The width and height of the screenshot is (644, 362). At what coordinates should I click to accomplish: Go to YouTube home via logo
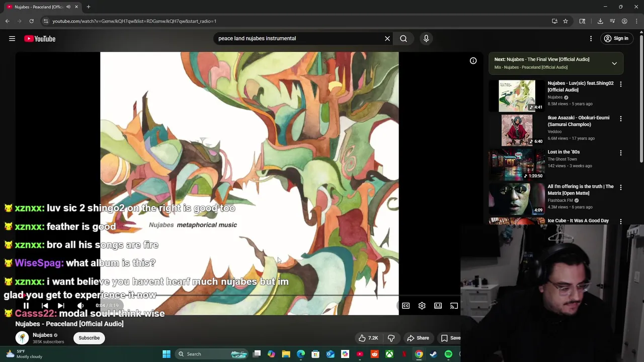(40, 39)
